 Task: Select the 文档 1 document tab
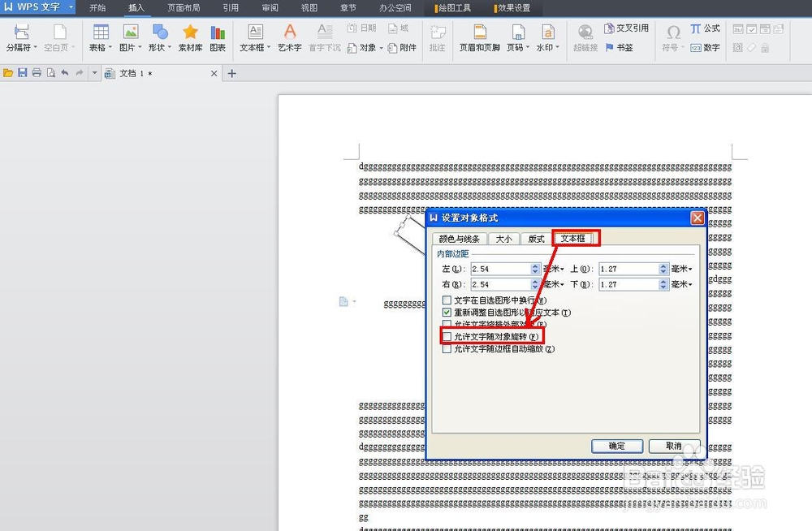coord(161,74)
